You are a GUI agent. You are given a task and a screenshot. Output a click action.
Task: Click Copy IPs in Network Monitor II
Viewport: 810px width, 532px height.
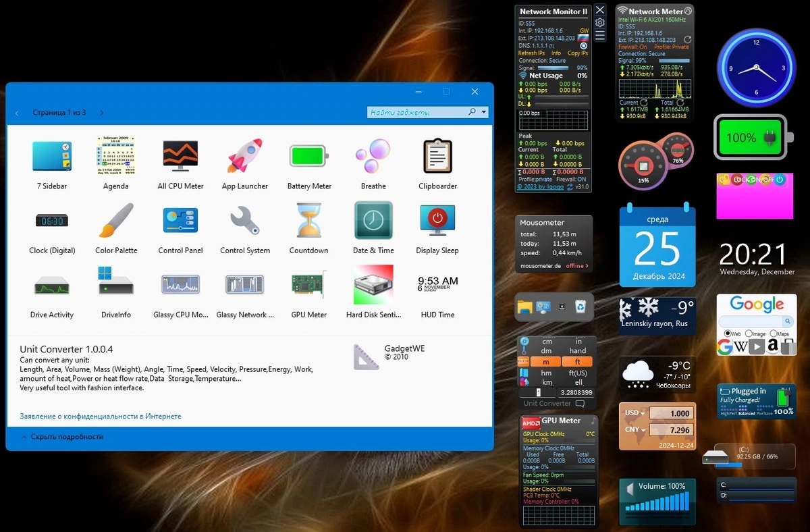point(578,53)
